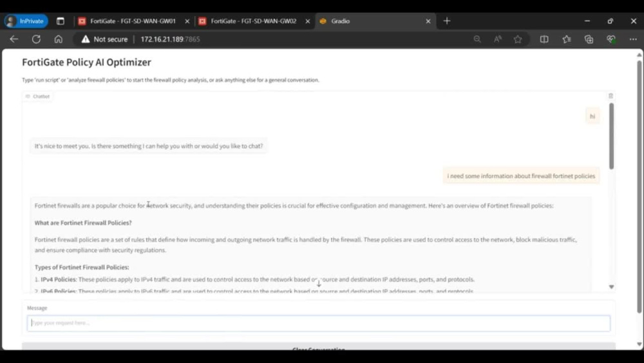Open the InPrivate profile button
Screen dimensions: 644x363
pyautogui.click(x=26, y=21)
